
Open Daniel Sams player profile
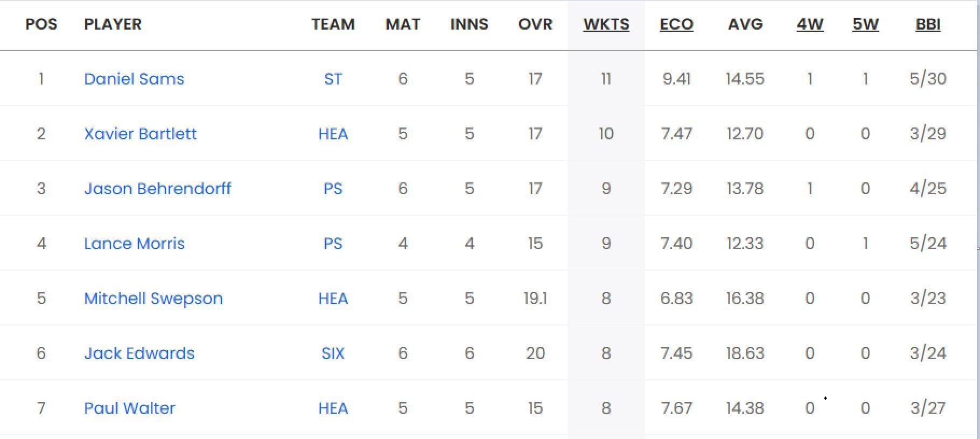click(x=134, y=79)
